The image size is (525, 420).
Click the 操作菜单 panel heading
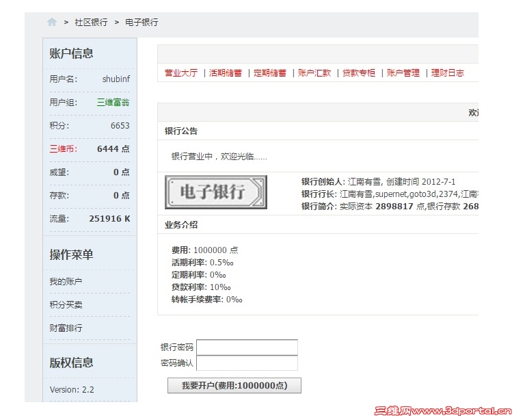point(71,255)
